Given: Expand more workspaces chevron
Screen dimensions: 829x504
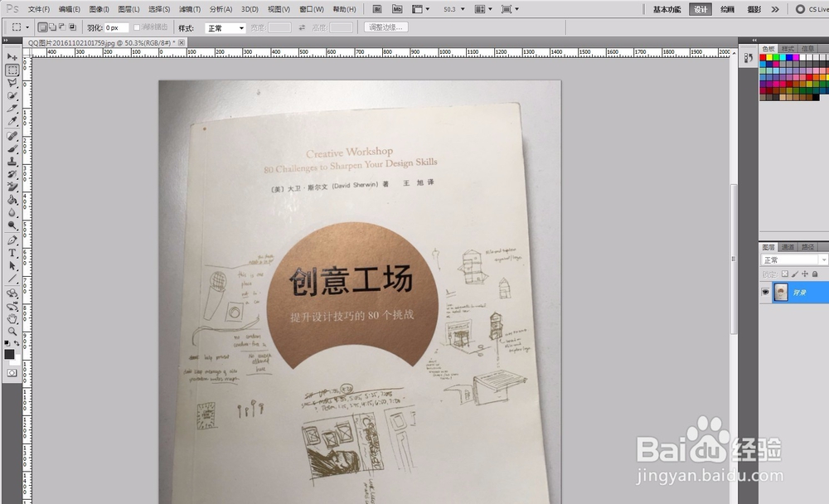Looking at the screenshot, I should [775, 9].
